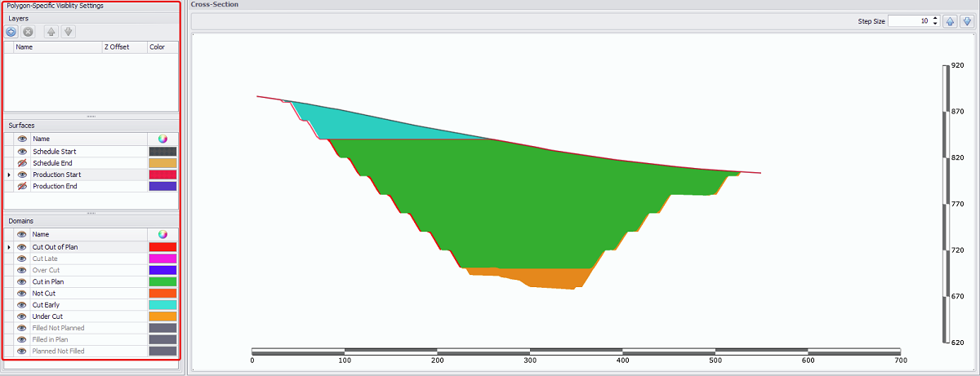Viewport: 980px width, 376px height.
Task: Open Production End purple color swatch
Action: pyautogui.click(x=163, y=186)
